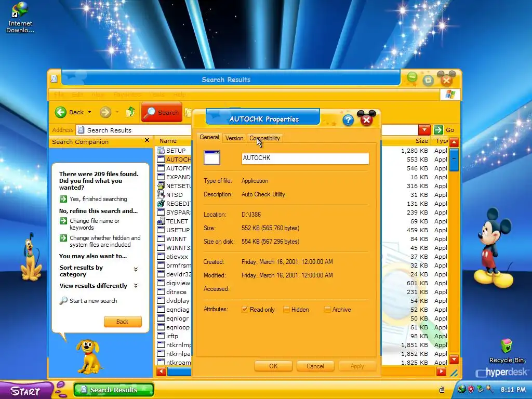Click the Search Results window title icon
This screenshot has width=532, height=399.
[x=54, y=79]
